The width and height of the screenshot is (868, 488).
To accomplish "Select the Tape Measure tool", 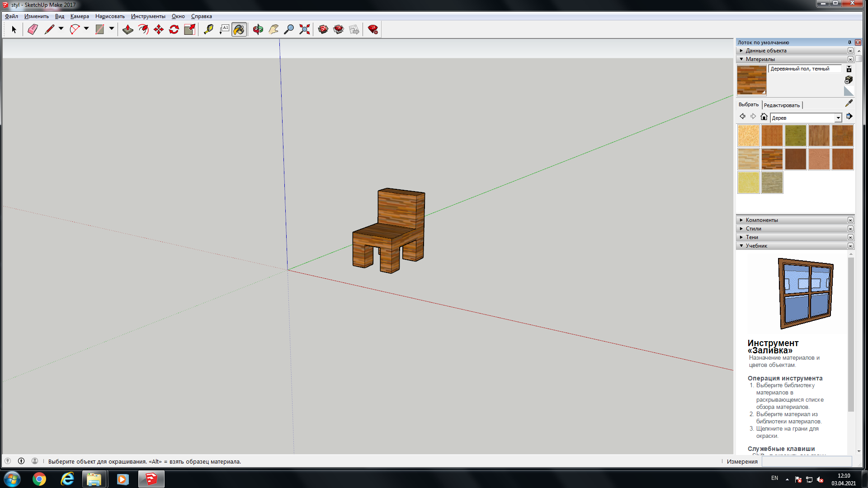I will (x=208, y=29).
